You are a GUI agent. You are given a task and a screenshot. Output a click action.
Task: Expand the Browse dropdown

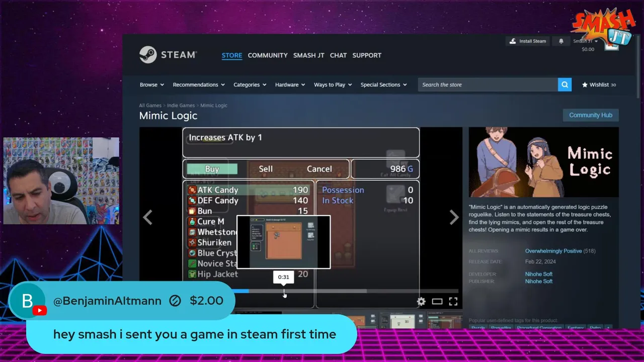pyautogui.click(x=151, y=85)
